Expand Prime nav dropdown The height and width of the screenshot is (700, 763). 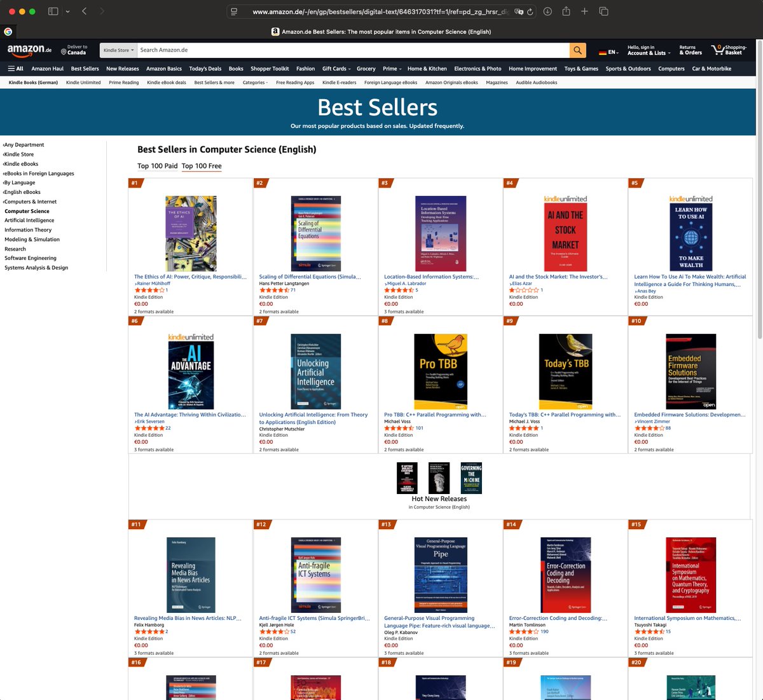click(x=392, y=69)
